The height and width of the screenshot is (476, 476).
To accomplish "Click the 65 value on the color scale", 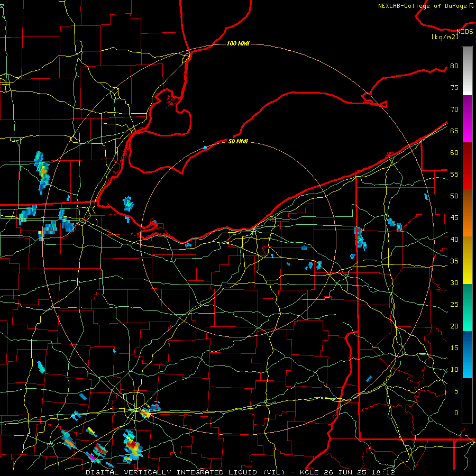I will coord(454,131).
